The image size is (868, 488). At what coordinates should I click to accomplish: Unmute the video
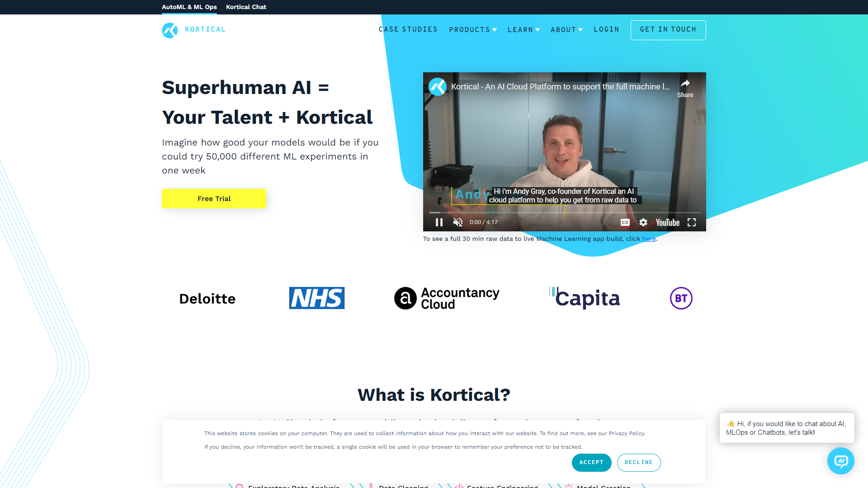click(x=458, y=222)
